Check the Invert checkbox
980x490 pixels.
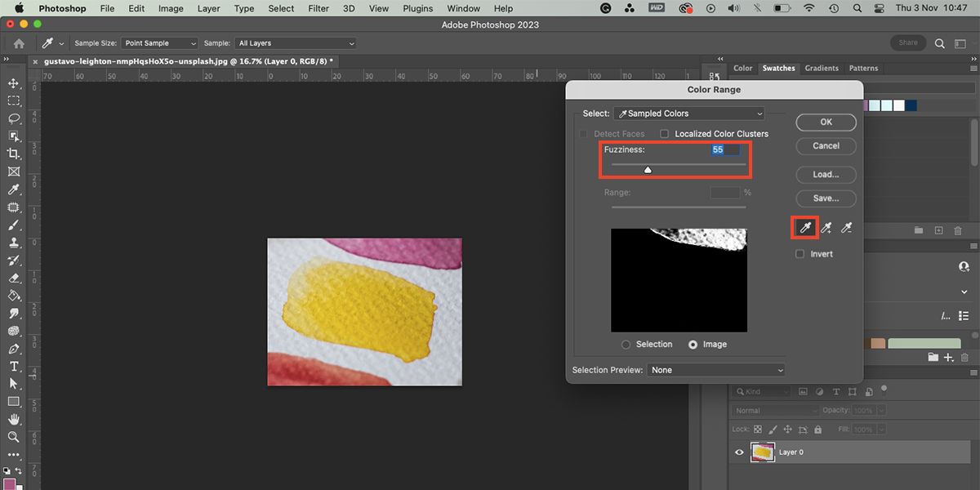click(801, 254)
